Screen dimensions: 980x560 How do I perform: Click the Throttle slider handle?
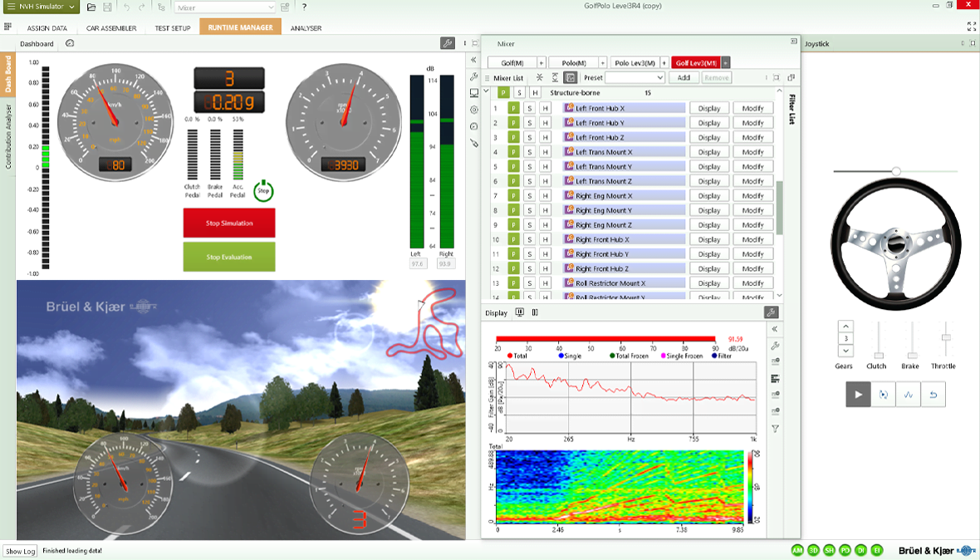[945, 337]
